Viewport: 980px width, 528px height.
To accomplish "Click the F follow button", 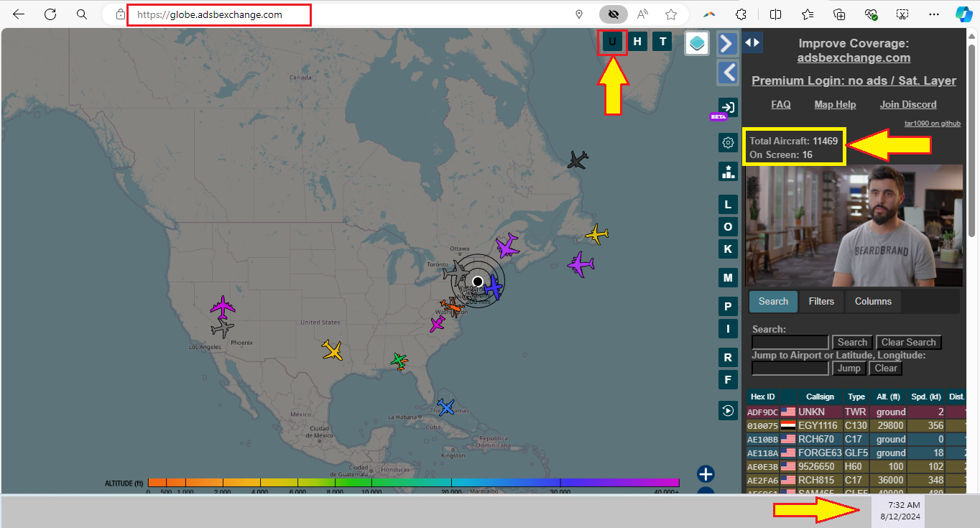I will click(728, 379).
